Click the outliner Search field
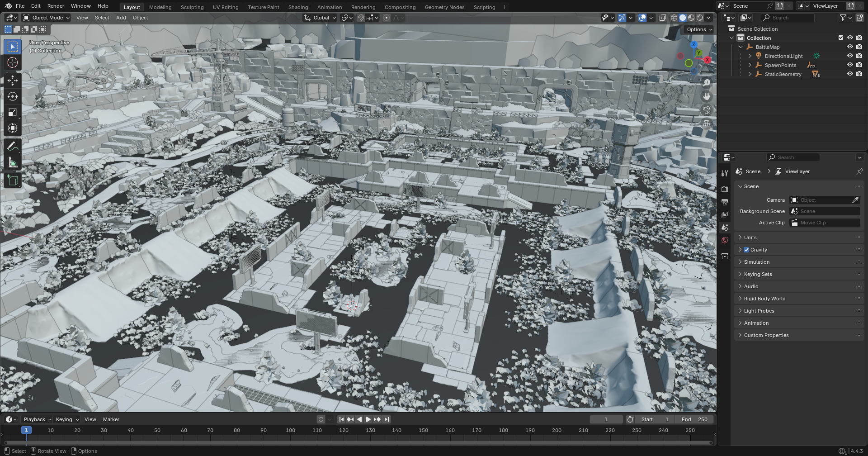This screenshot has height=456, width=868. point(788,18)
